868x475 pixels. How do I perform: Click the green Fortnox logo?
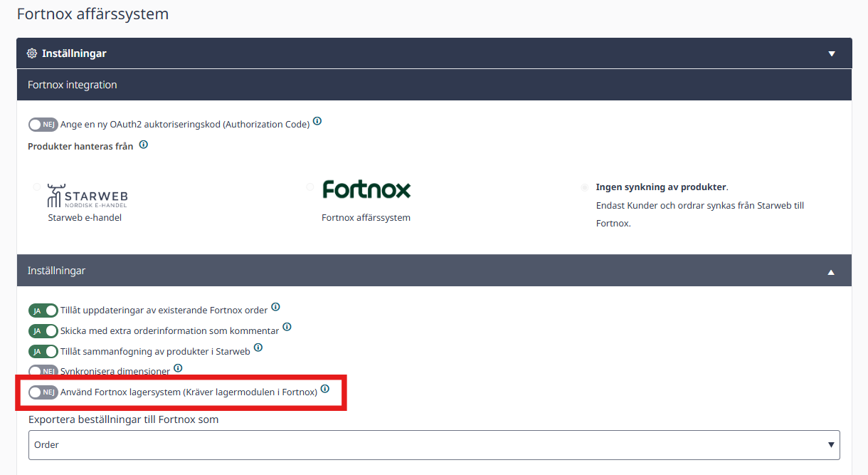pos(366,189)
